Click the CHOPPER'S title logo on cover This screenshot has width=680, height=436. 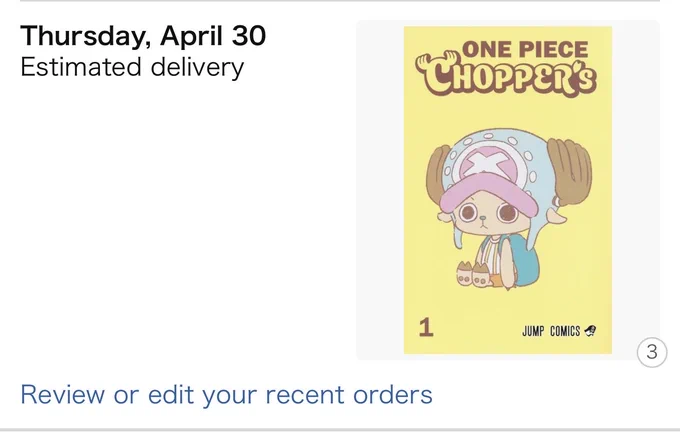point(507,78)
